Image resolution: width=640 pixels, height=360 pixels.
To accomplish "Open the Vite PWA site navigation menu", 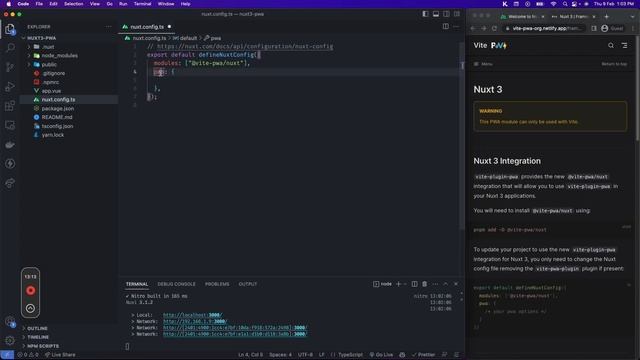I will pos(624,46).
